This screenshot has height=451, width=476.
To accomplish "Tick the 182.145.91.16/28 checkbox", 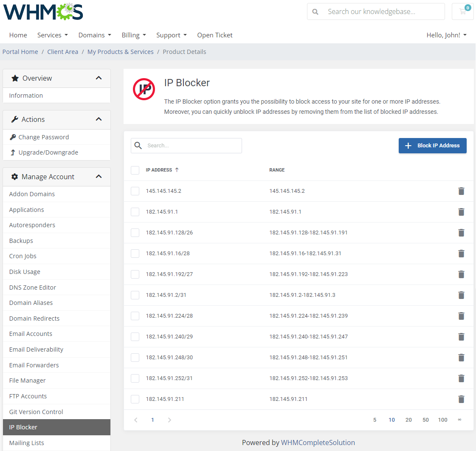I will click(x=135, y=253).
